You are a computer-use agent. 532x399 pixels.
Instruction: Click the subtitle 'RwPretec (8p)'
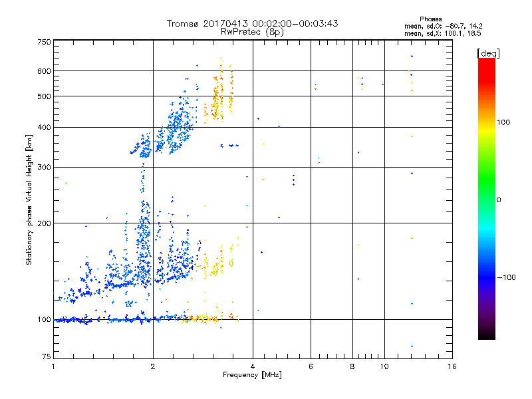252,32
